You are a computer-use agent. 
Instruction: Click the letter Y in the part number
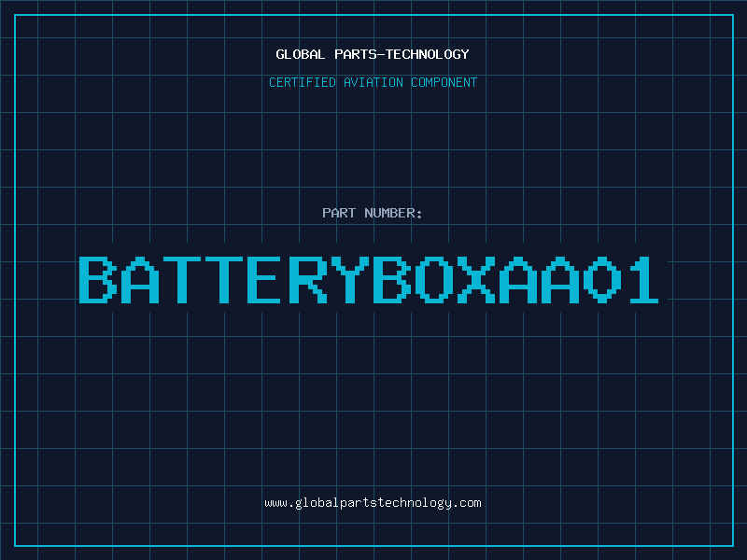coord(347,279)
